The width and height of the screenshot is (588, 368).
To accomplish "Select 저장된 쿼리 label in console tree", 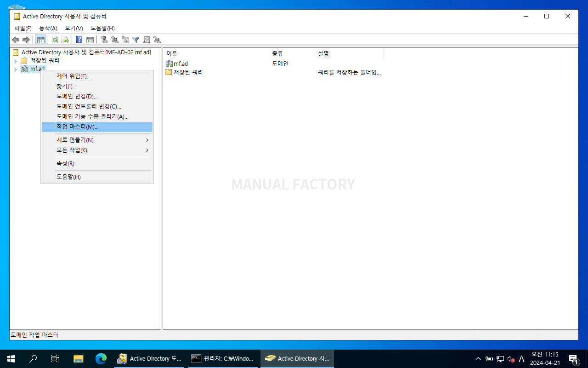I will click(45, 61).
